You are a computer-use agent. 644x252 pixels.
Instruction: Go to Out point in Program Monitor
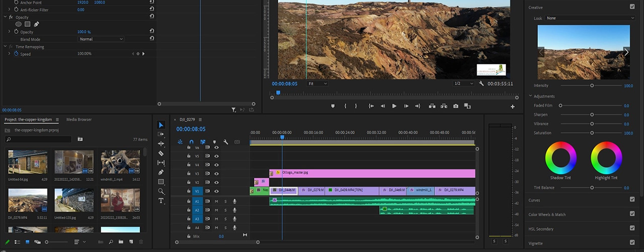418,106
